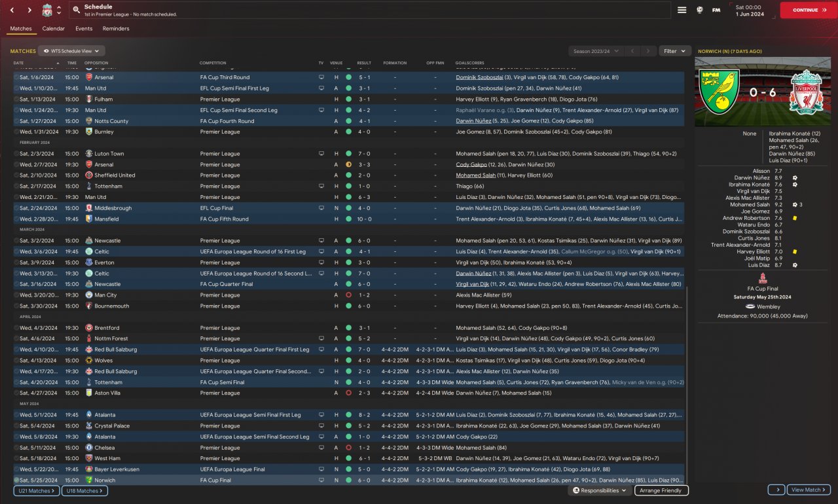The width and height of the screenshot is (838, 504).
Task: Go to the previous season with the left chevron
Action: [x=632, y=50]
